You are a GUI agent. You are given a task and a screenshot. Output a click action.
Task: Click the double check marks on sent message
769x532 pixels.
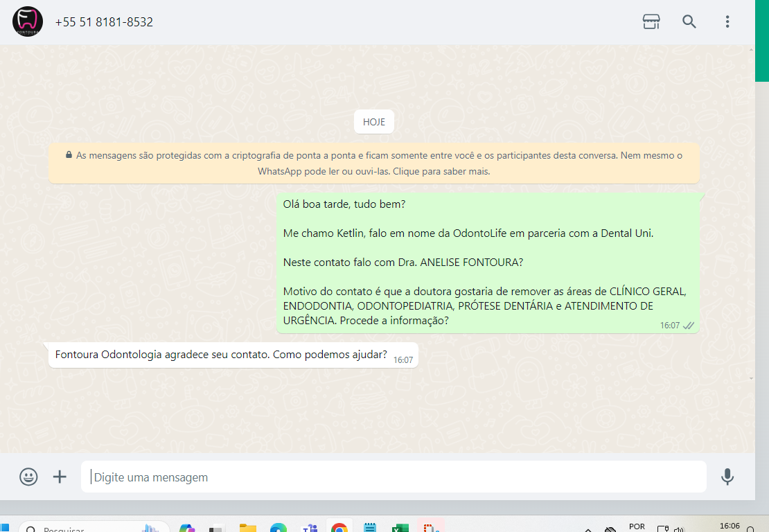689,326
